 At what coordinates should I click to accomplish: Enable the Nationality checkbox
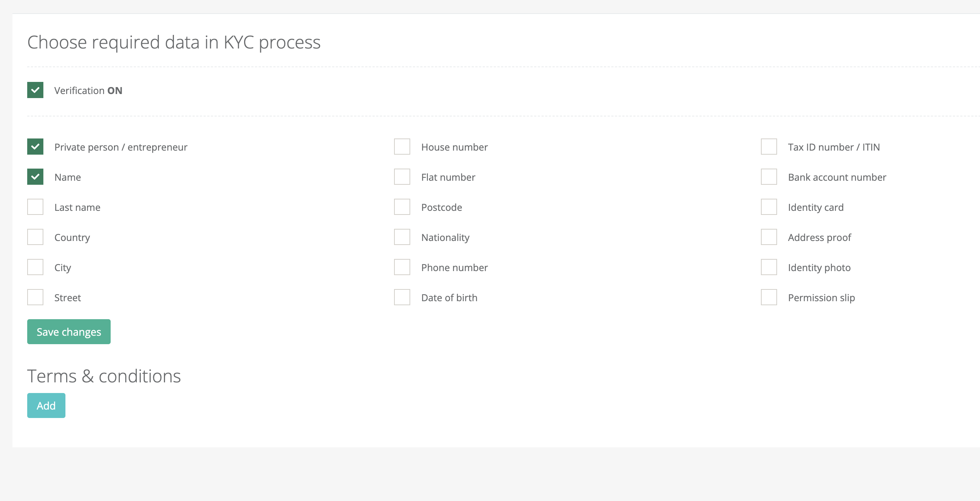402,237
